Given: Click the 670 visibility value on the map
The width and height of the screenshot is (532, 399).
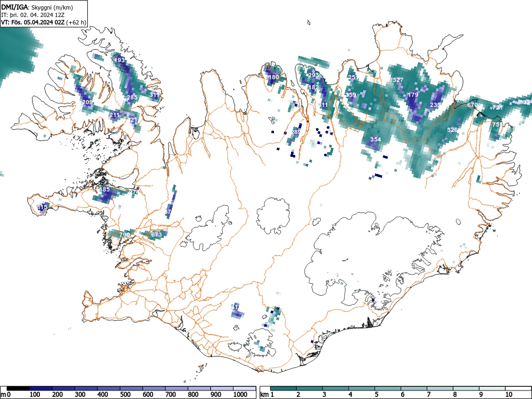Looking at the screenshot, I should pos(472,105).
